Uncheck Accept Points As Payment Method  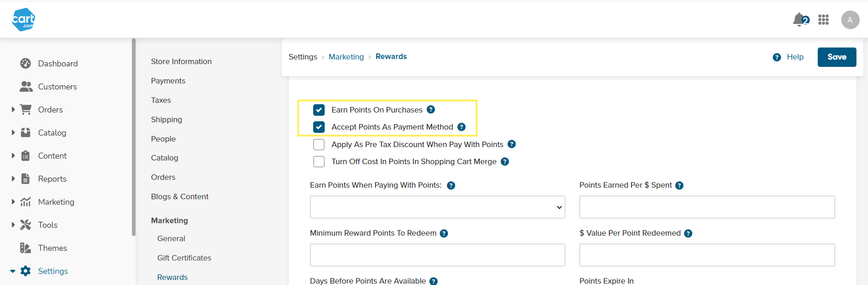tap(319, 127)
